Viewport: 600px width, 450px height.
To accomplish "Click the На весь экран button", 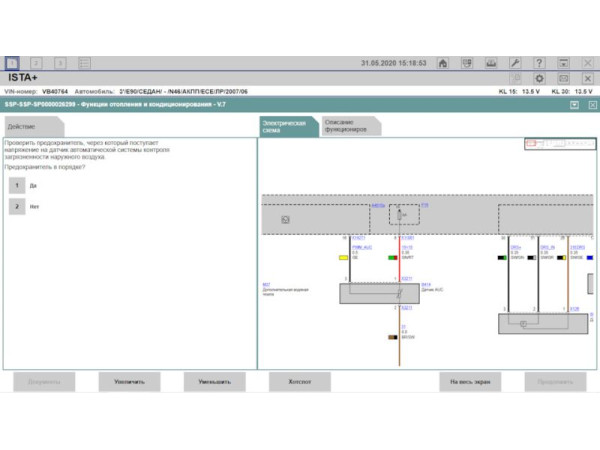I will click(470, 381).
